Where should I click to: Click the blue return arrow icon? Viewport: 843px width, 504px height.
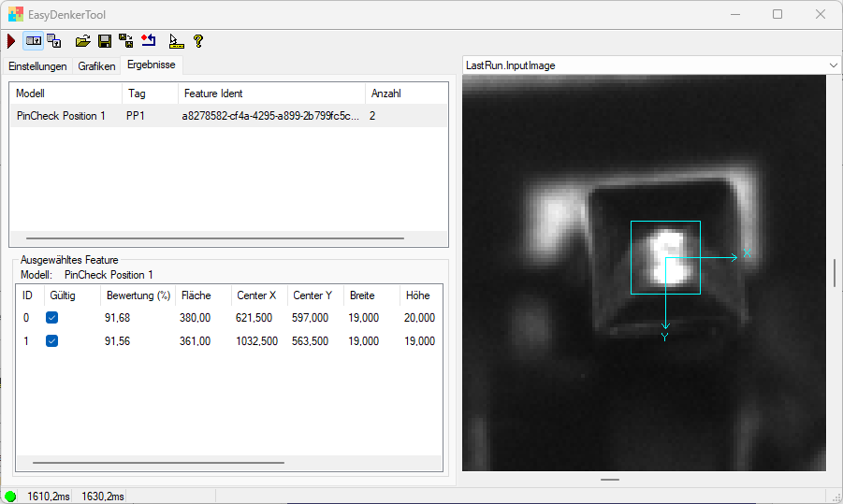[x=149, y=41]
